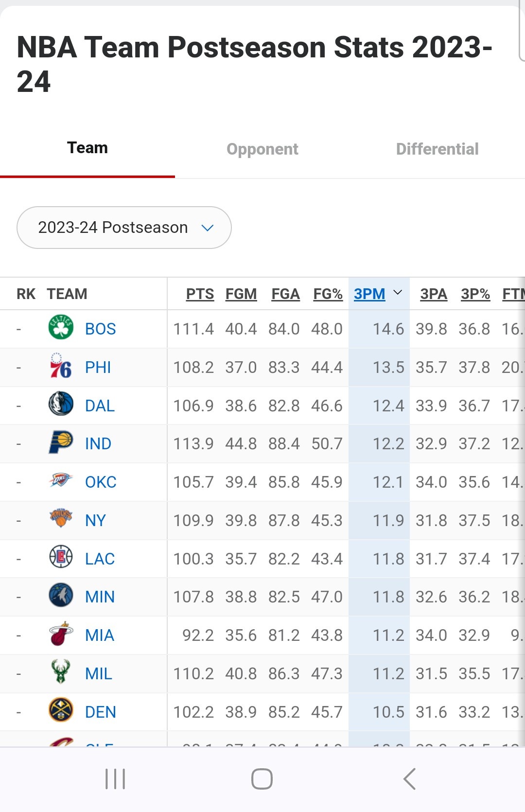
Task: Tap the Denver Nuggets logo
Action: [x=61, y=710]
